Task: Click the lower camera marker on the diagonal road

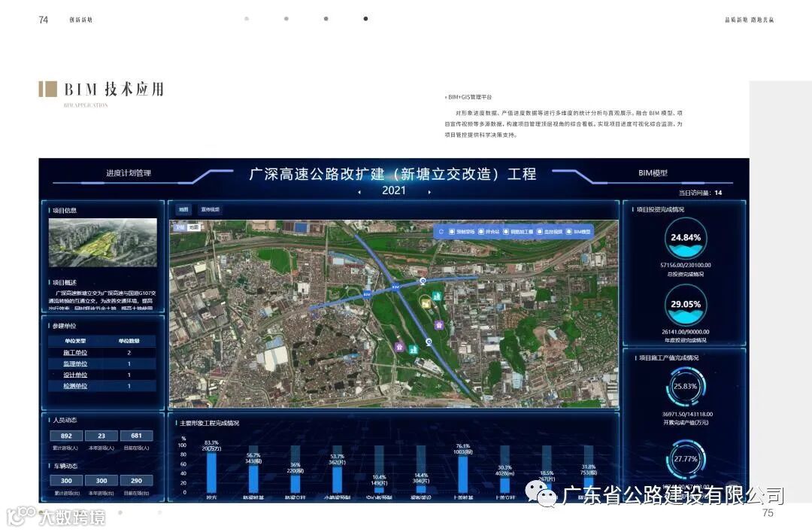Action: (429, 342)
